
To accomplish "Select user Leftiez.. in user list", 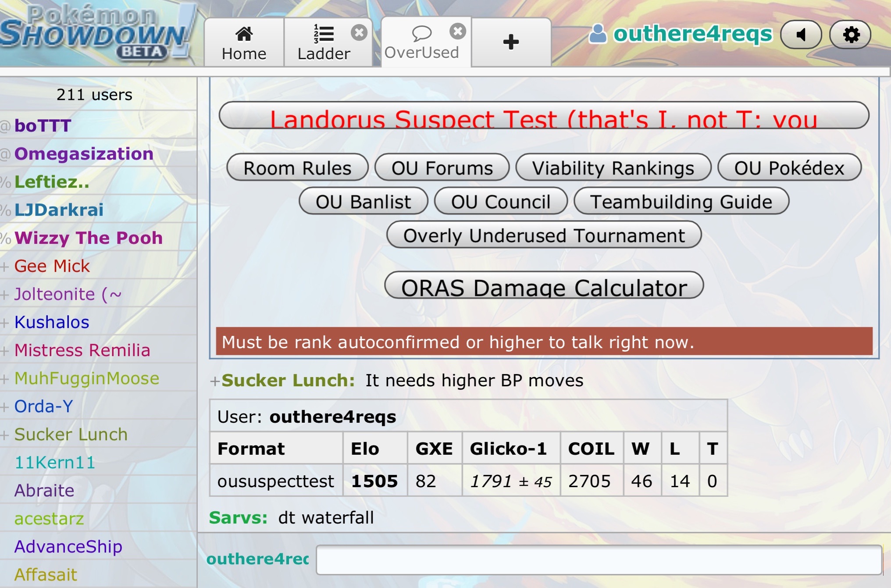I will (98, 182).
